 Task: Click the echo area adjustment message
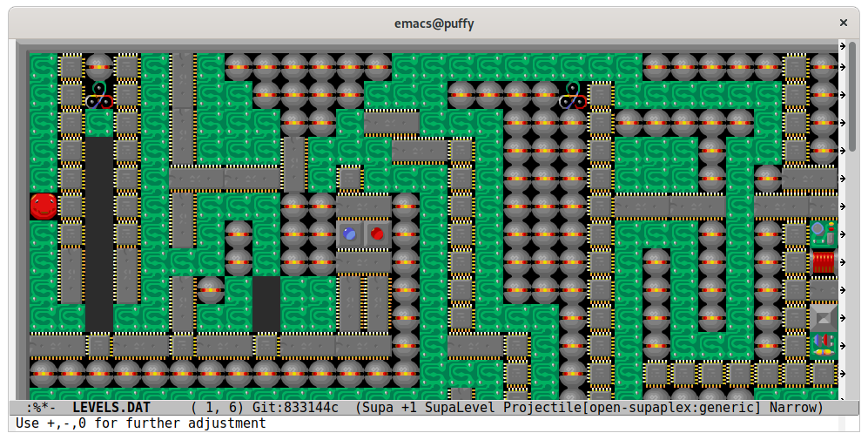141,423
